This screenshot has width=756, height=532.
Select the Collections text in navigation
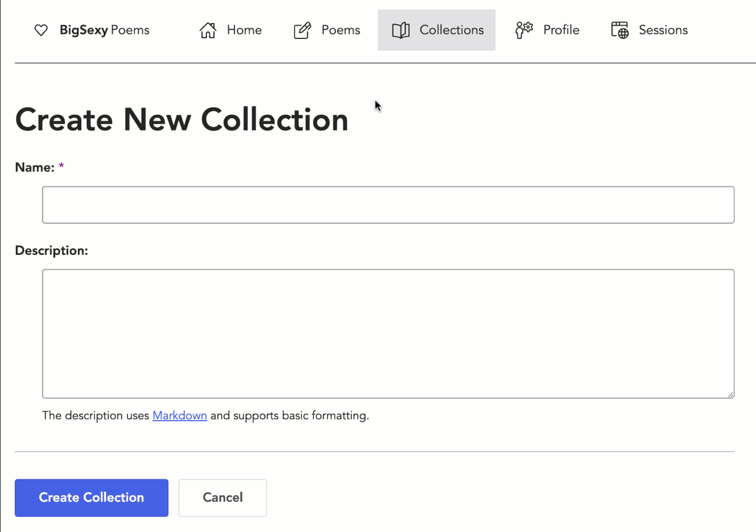point(451,30)
